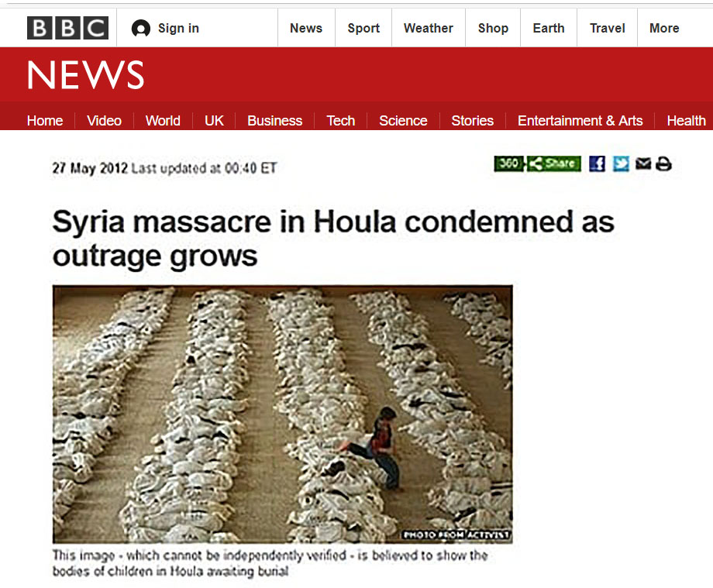The height and width of the screenshot is (588, 713).
Task: Go to Weather in top navigation
Action: [429, 28]
